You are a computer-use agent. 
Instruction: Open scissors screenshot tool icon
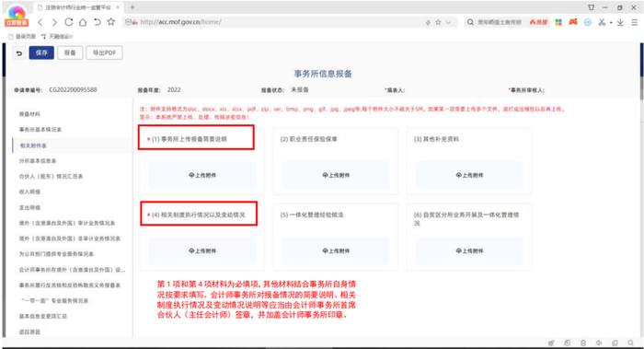(602, 22)
